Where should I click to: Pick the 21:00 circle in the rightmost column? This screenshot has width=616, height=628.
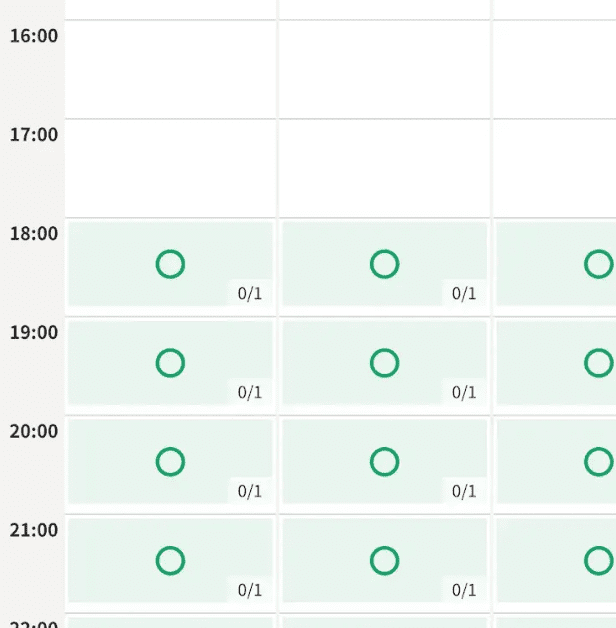[599, 561]
